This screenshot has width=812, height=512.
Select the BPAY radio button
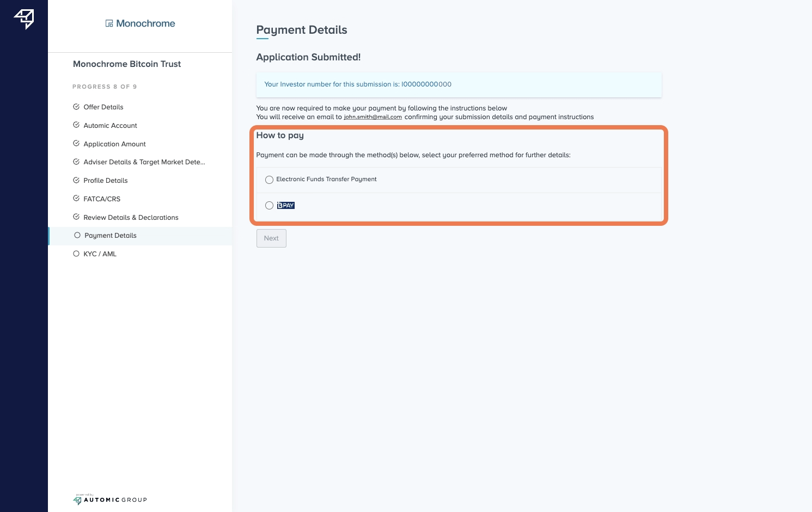[x=269, y=206]
